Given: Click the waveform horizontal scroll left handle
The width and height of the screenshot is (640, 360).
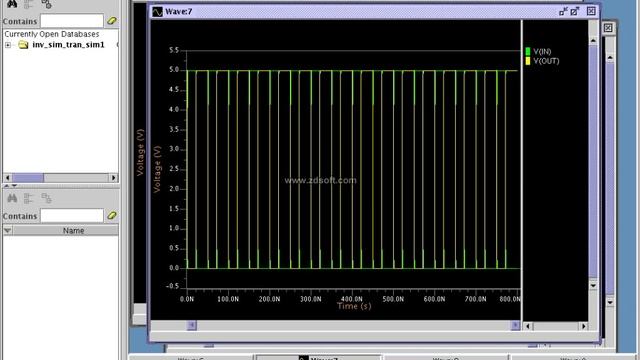Looking at the screenshot, I should point(191,325).
